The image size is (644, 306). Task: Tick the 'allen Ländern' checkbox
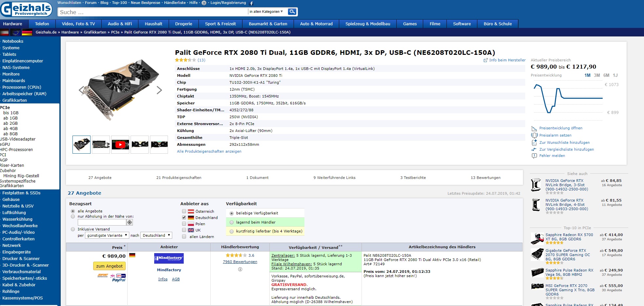click(x=184, y=236)
